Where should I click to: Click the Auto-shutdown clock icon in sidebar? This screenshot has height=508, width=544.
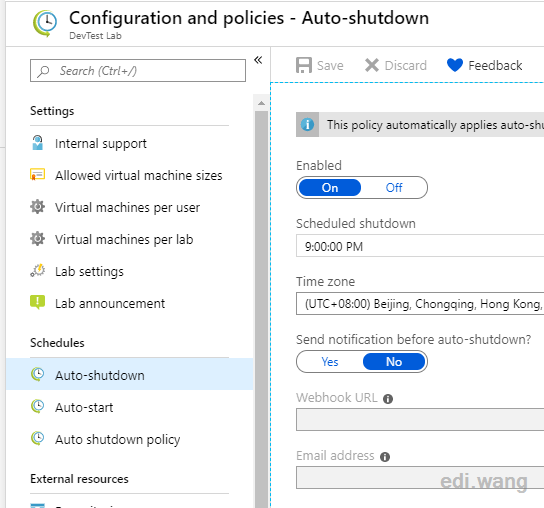[x=37, y=374]
